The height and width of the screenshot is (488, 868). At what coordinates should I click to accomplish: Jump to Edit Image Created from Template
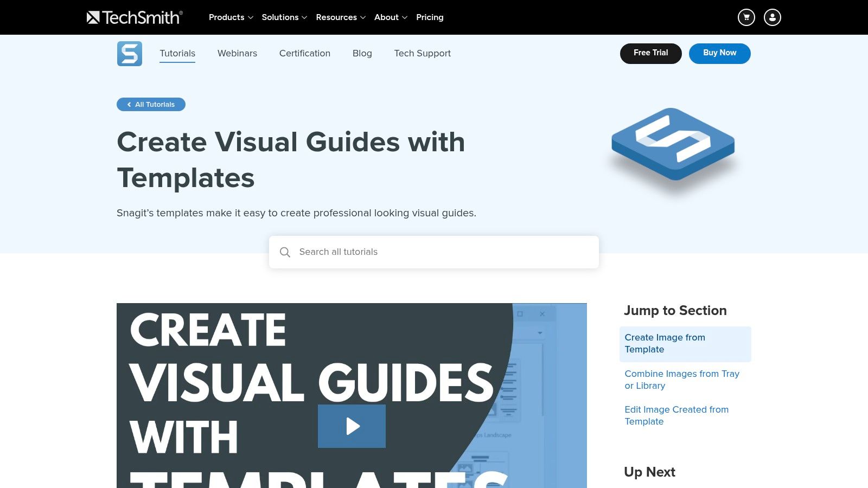coord(676,415)
